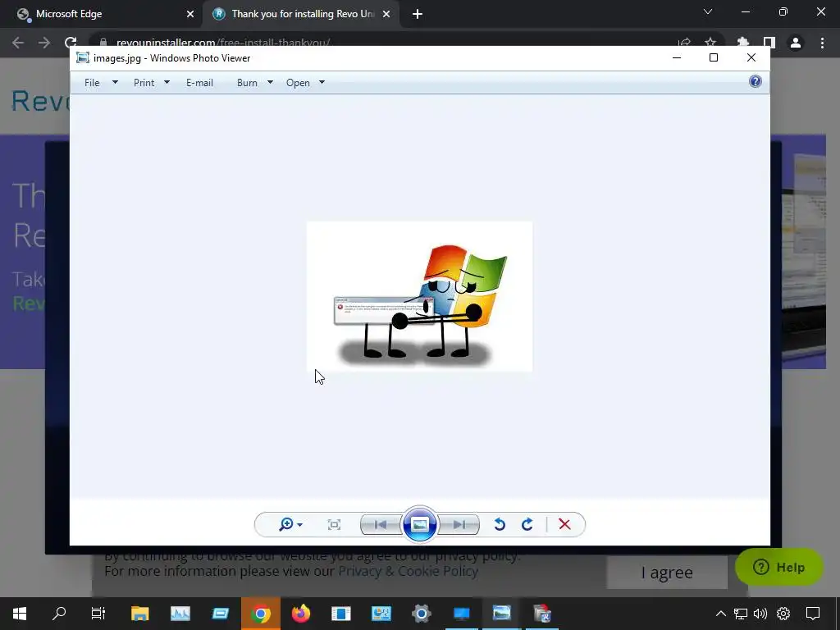Open the Privacy & Cookie Policy link
This screenshot has height=630, width=840.
pyautogui.click(x=409, y=571)
